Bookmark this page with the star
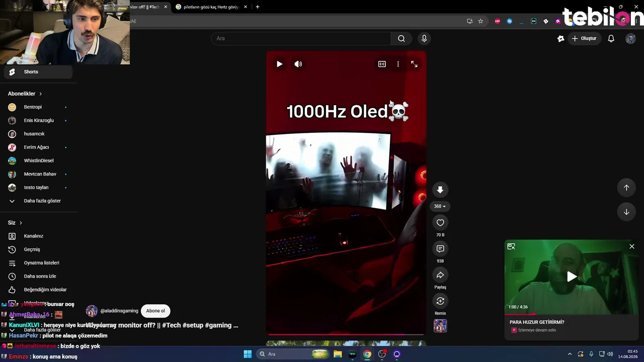 coord(480,21)
